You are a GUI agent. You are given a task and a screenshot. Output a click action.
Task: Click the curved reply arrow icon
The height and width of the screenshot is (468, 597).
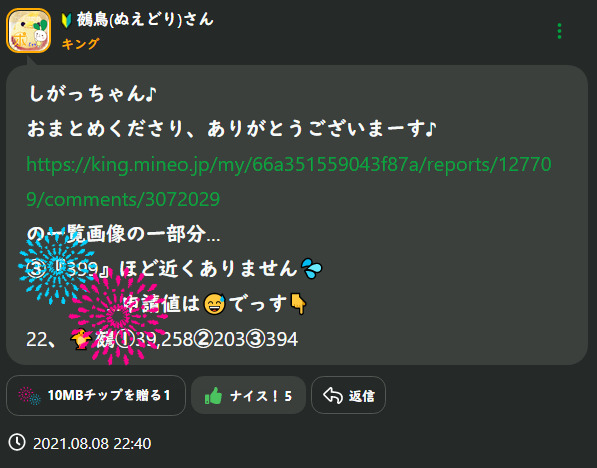pos(333,395)
